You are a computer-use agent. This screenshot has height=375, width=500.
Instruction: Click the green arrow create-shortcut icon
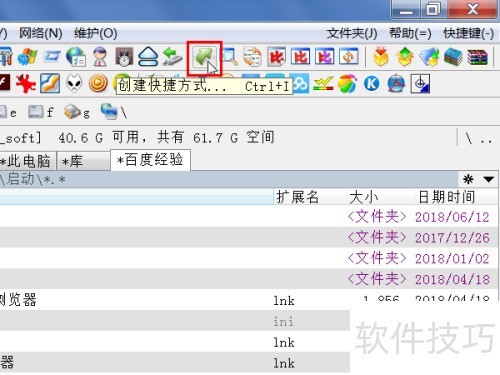pyautogui.click(x=204, y=58)
